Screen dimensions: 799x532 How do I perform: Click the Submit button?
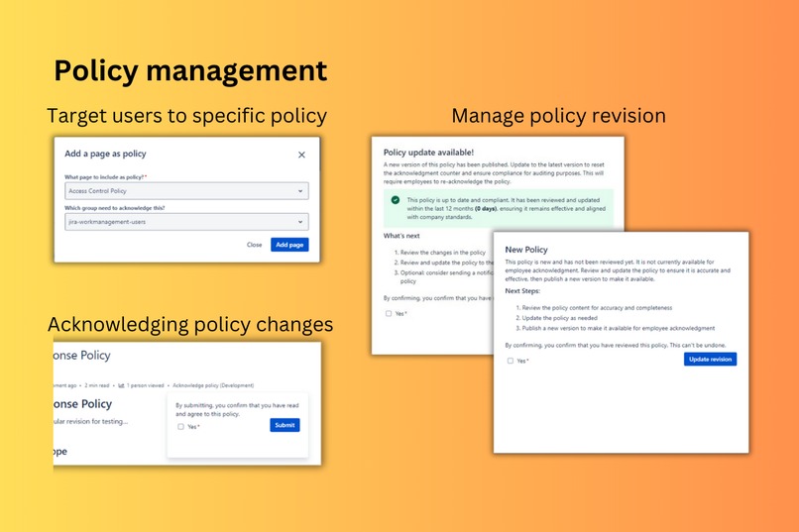[x=285, y=425]
